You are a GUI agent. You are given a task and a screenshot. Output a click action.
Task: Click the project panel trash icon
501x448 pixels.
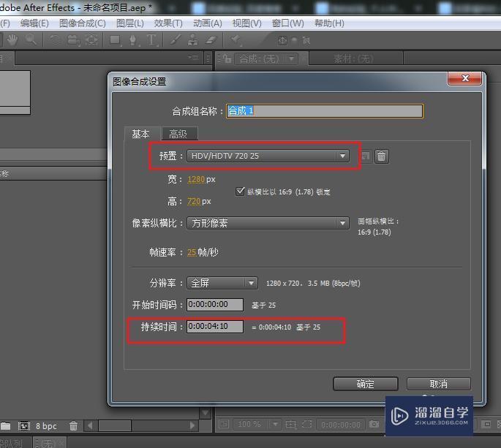point(73,425)
